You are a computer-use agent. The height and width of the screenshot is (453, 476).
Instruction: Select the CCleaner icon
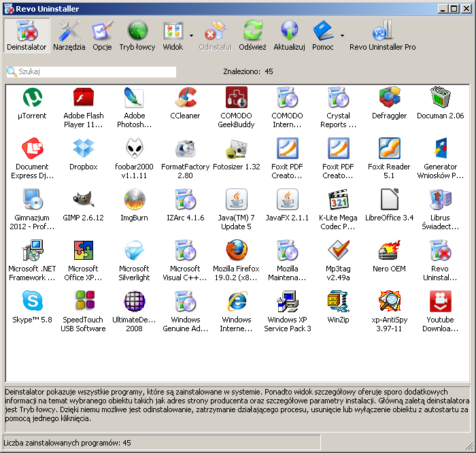click(x=186, y=98)
